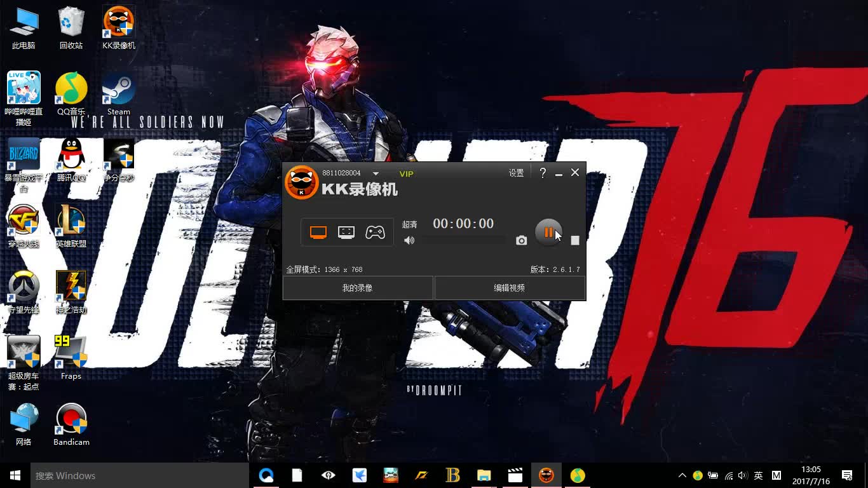
Task: Click the 搜索 Windows search box
Action: pyautogui.click(x=140, y=475)
